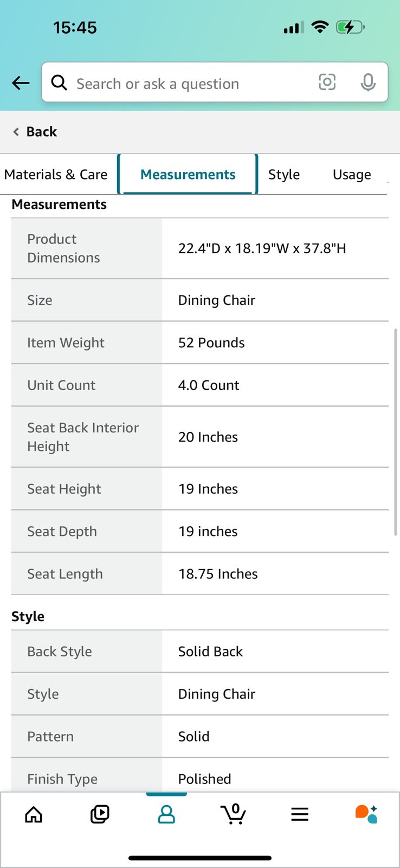Switch to the Style tab

point(284,174)
